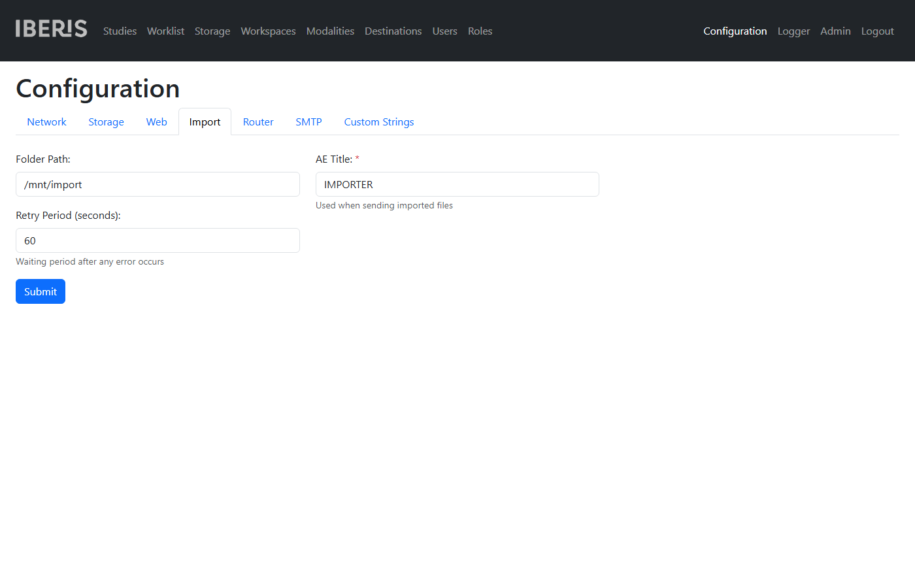
Task: Open the Router tab
Action: pyautogui.click(x=258, y=122)
